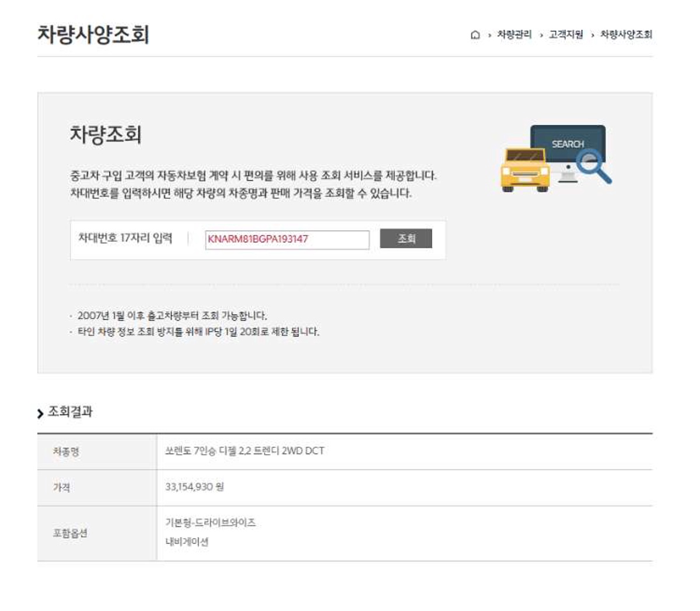Focus the 차대번호 VIN input field

(x=287, y=240)
